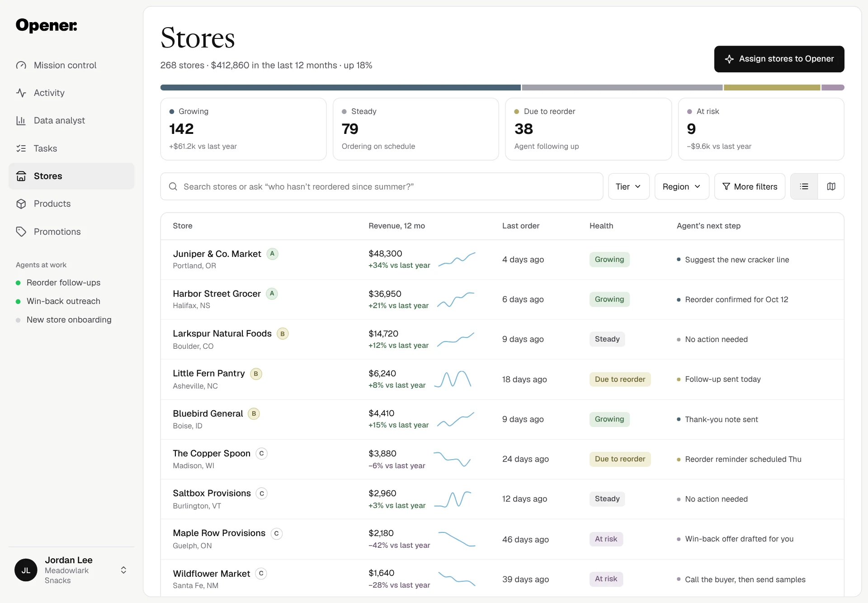The image size is (868, 603).
Task: Click the Health column header
Action: (x=601, y=226)
